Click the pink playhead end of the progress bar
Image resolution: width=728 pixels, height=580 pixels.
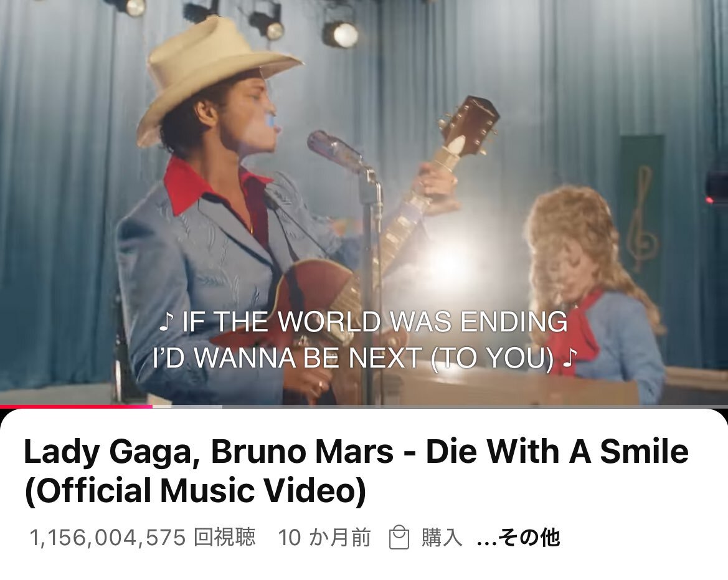[x=147, y=406]
